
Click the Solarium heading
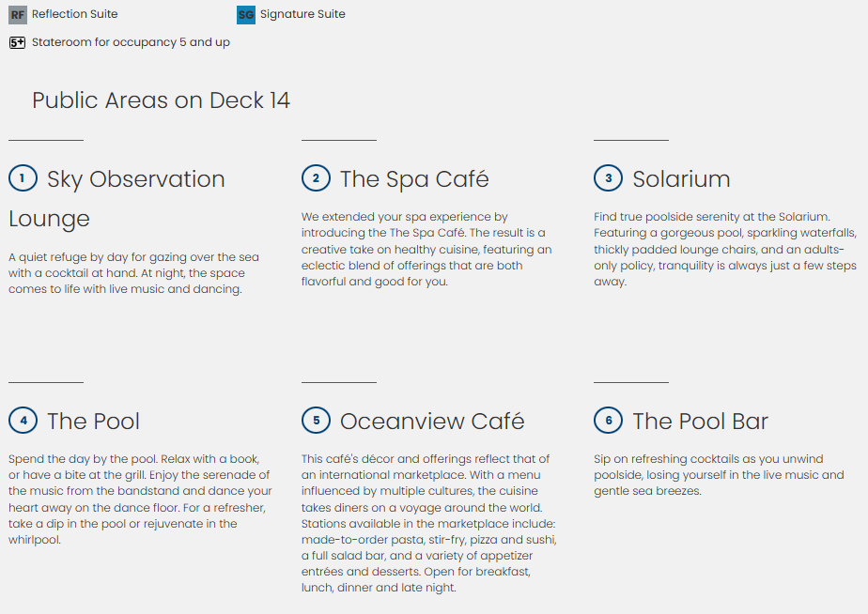(681, 179)
